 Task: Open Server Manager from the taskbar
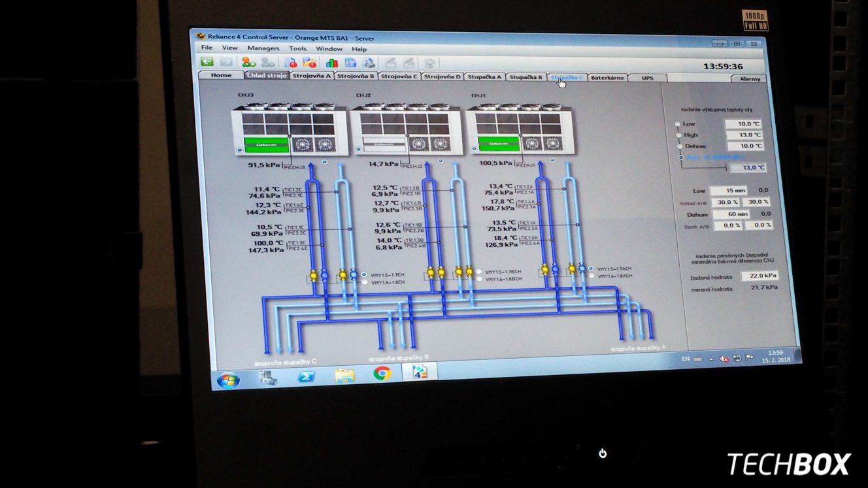click(267, 378)
